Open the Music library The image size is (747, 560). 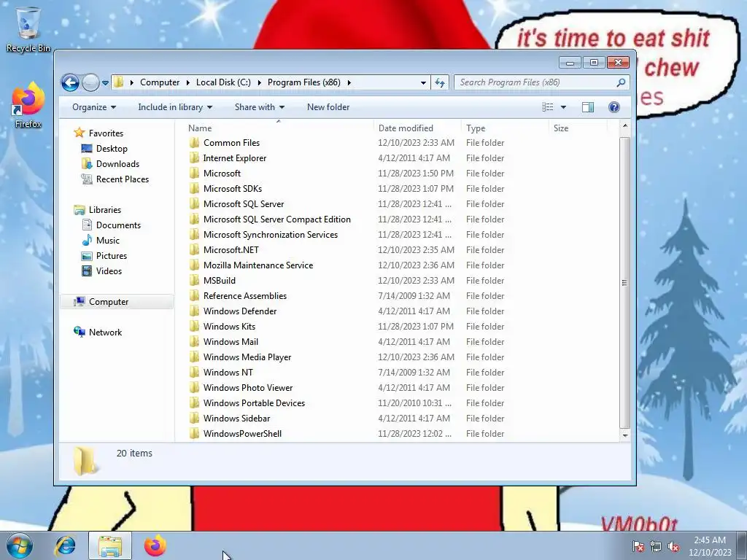click(x=108, y=241)
